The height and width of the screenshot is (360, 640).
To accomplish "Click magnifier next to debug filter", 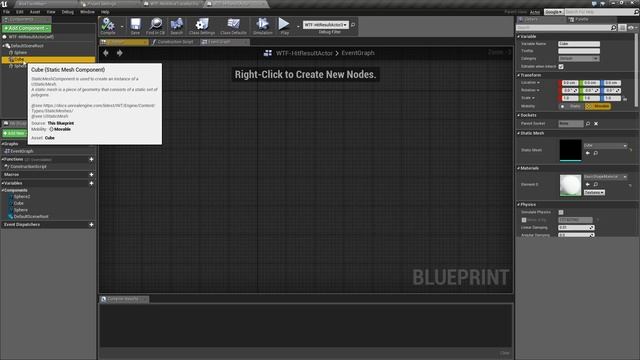I will point(353,25).
